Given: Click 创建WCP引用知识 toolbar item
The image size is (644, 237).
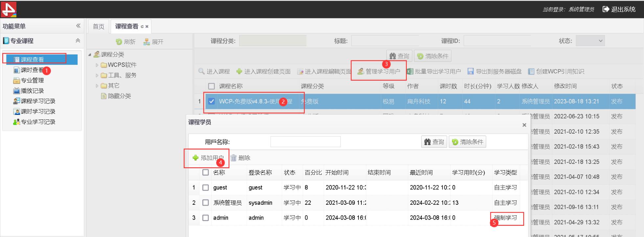Looking at the screenshot, I should 556,71.
